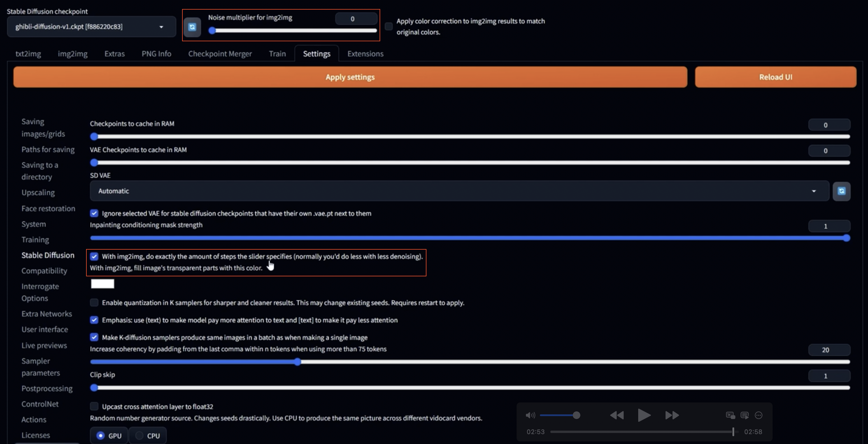Enable picture-in-picture in video player

(730, 415)
